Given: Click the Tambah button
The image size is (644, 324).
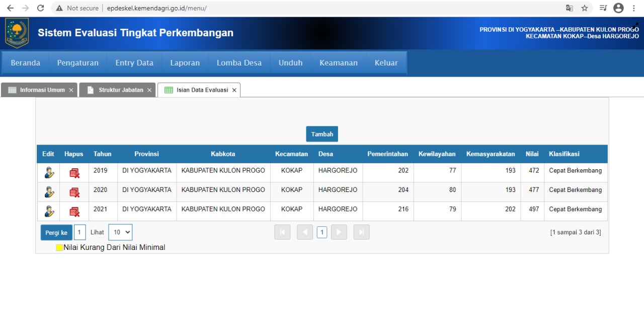Looking at the screenshot, I should 322,134.
